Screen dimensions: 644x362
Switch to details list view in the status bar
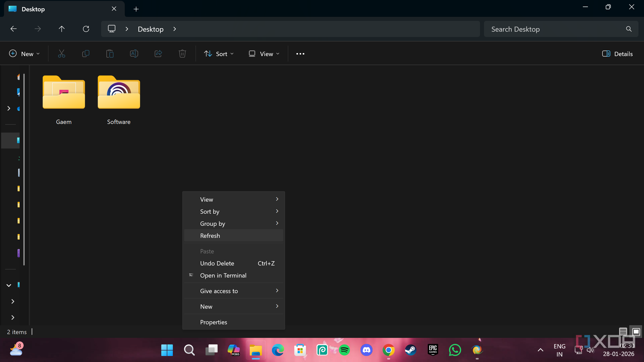click(x=623, y=332)
